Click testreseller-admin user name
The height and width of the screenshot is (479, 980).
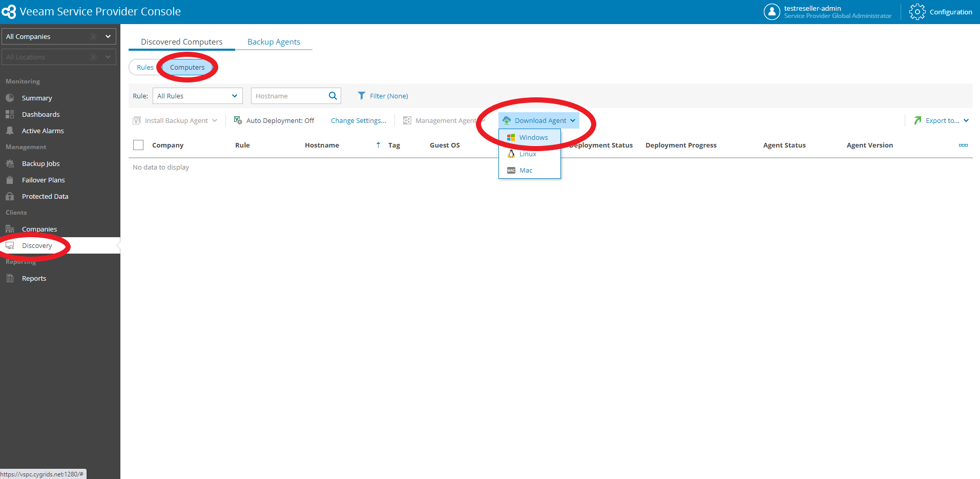coord(812,8)
